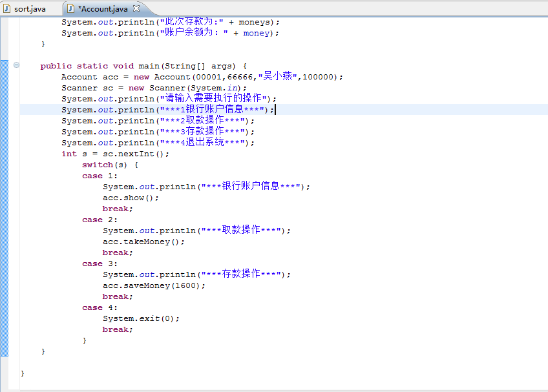Screen dimensions: 548x392
Task: Click the 'System.exit(0);' statement
Action: pyautogui.click(x=141, y=318)
